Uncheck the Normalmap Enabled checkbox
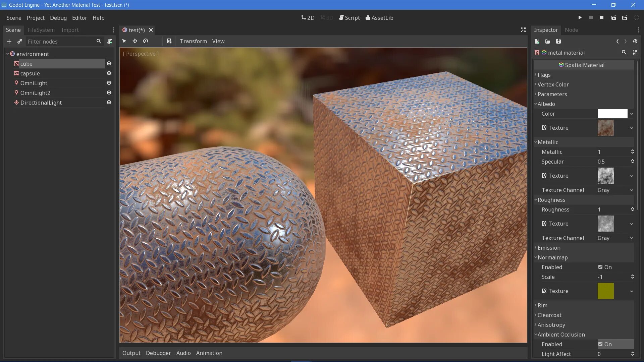The width and height of the screenshot is (644, 362). (x=600, y=267)
